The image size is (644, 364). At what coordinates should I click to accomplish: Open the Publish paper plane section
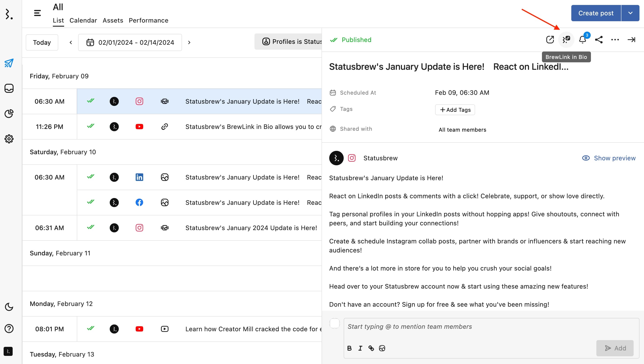click(x=9, y=63)
